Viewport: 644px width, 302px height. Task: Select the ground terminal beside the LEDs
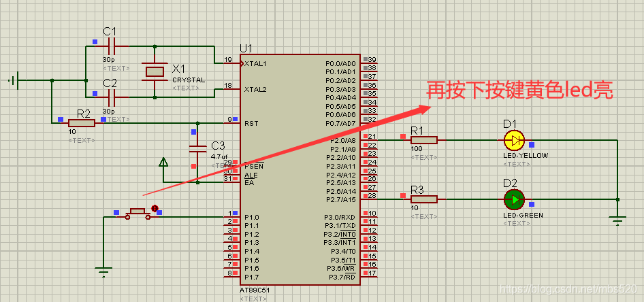pos(617,220)
